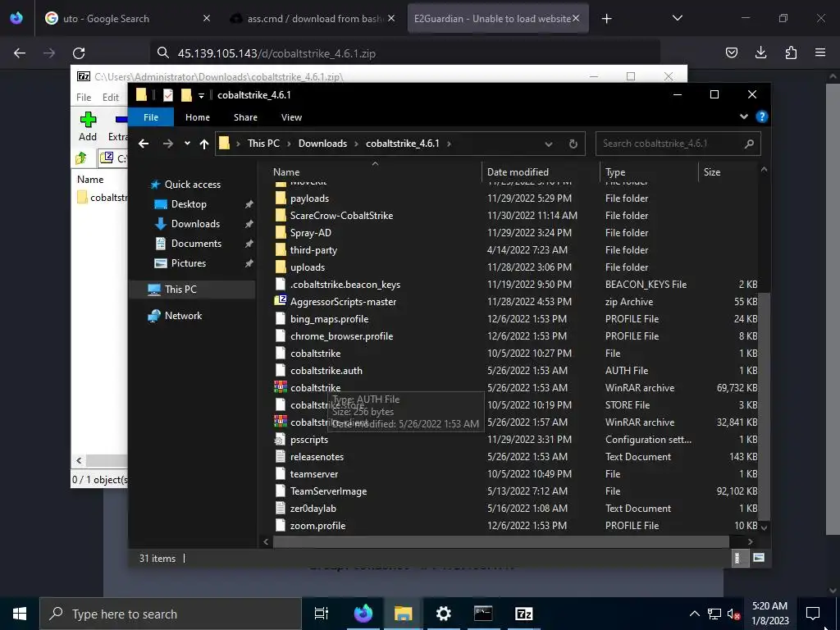Open the View ribbon tab
840x630 pixels.
click(x=291, y=117)
